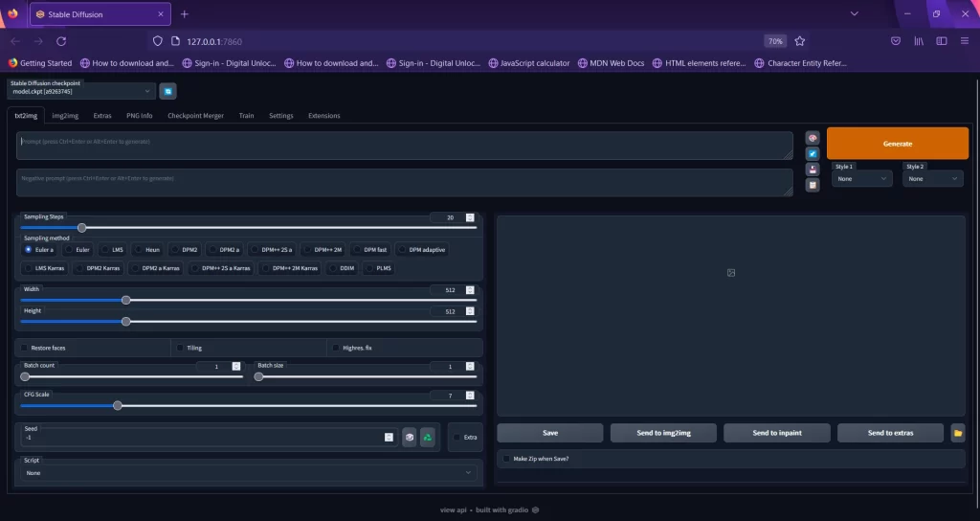This screenshot has height=521, width=980.
Task: Click the orange Generate button
Action: click(898, 144)
